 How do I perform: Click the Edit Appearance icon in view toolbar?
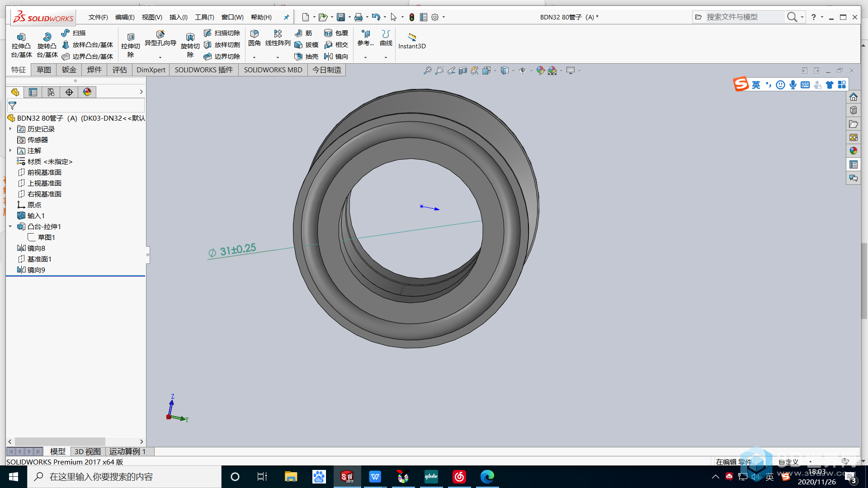[540, 70]
